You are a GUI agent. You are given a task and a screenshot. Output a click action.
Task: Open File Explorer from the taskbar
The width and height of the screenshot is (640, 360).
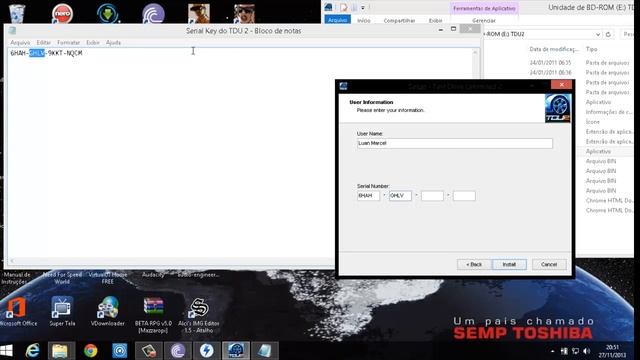point(60,351)
